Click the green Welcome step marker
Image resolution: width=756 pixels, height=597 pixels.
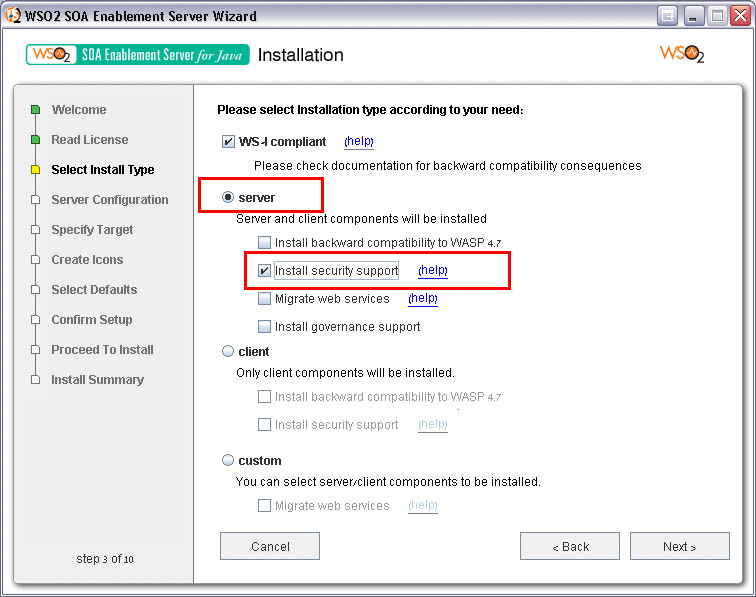[35, 109]
